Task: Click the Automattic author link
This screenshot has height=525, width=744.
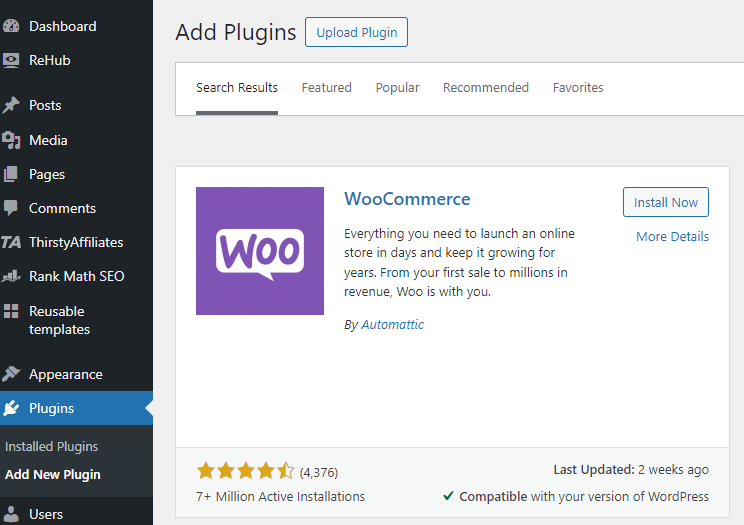Action: click(392, 325)
